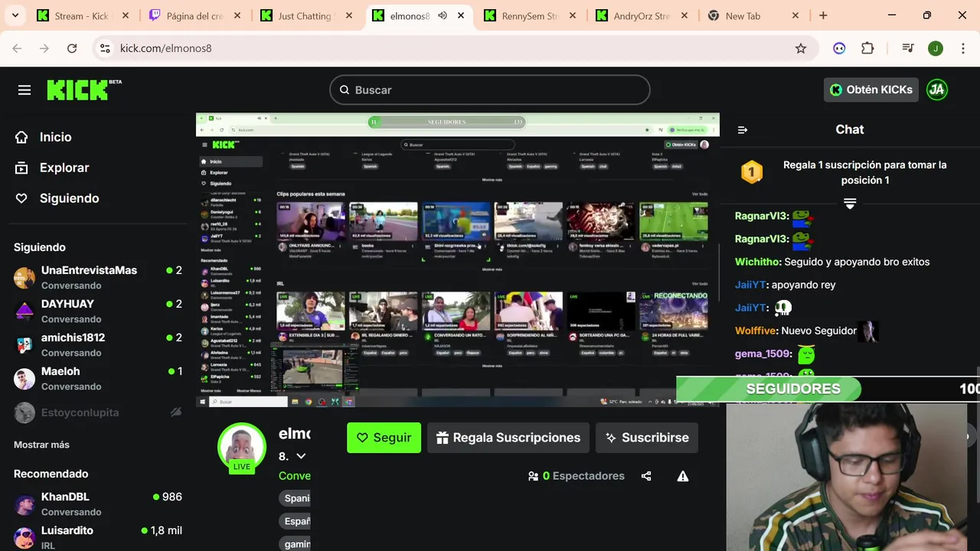Open the hamburger sidebar menu

point(24,90)
